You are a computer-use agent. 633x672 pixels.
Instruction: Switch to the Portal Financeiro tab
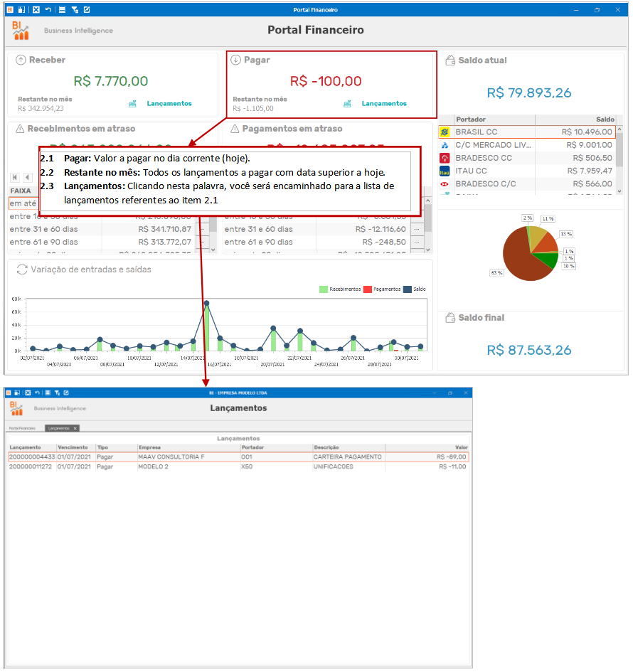[x=22, y=428]
